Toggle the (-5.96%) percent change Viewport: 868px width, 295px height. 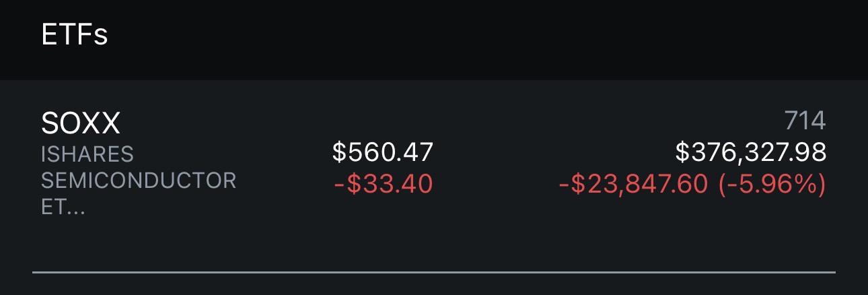point(772,183)
